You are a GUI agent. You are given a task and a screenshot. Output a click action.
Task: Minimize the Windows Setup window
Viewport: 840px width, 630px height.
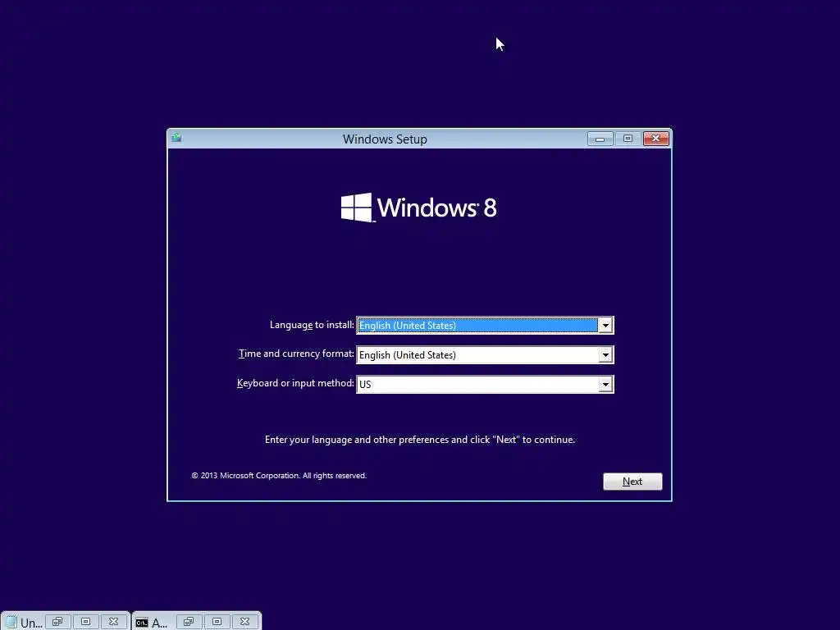[600, 139]
